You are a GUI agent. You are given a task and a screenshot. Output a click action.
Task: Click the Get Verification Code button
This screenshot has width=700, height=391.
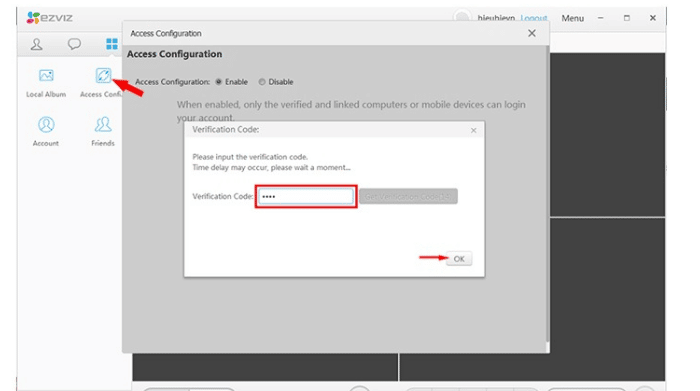[408, 196]
